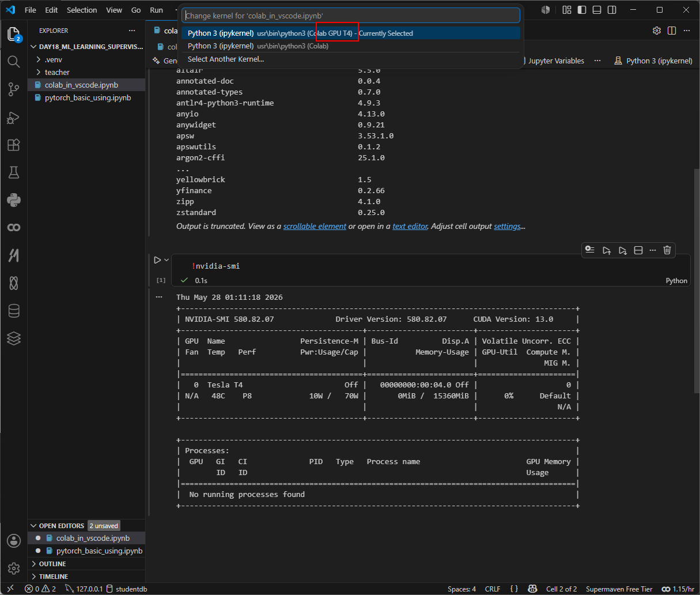Image resolution: width=700 pixels, height=595 pixels.
Task: Open run options dropdown beside cell play
Action: coord(167,260)
